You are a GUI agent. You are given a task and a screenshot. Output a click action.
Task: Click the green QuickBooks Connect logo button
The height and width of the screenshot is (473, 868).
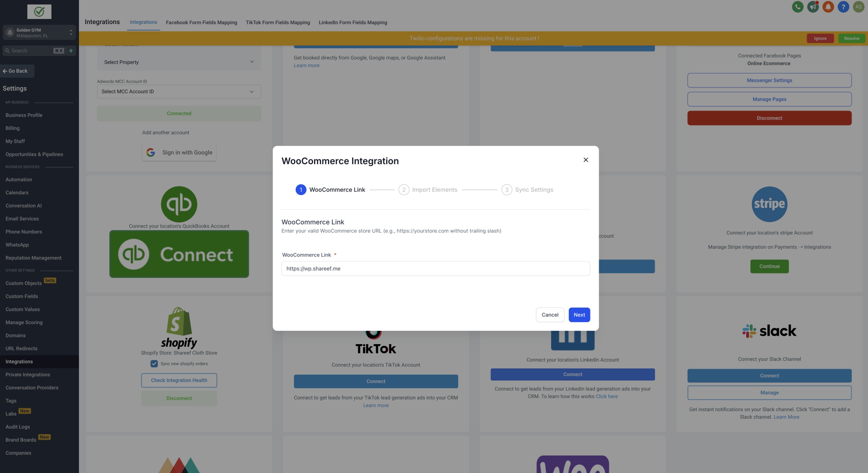coord(179,254)
